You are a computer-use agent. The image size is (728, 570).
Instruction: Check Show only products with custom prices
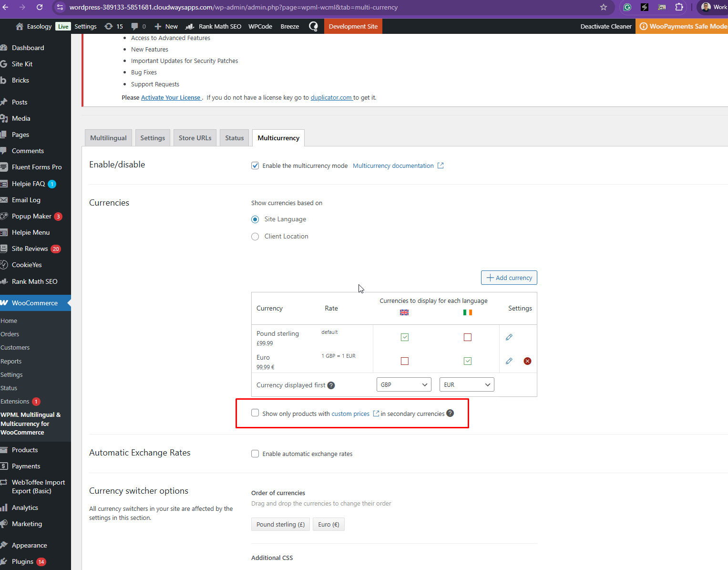255,413
